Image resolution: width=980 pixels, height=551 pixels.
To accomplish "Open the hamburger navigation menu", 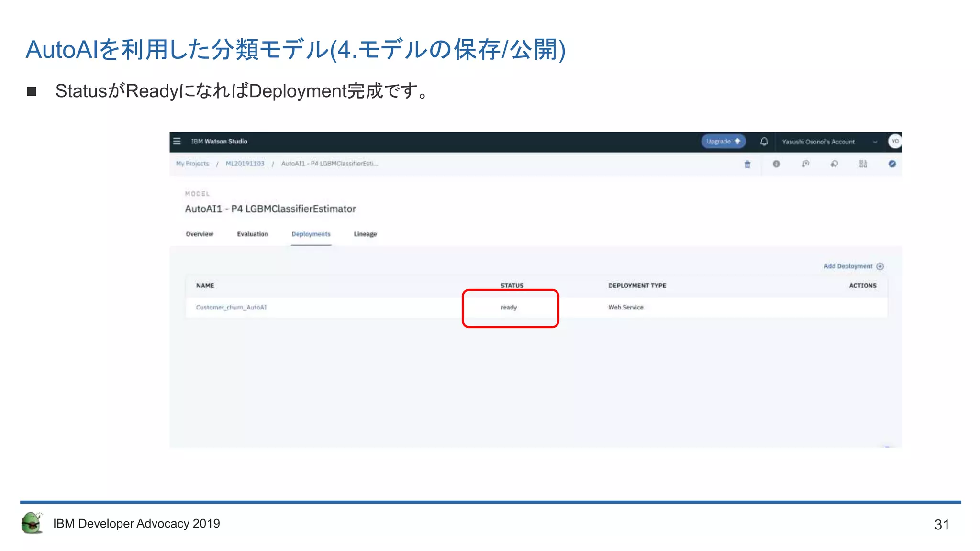I will (177, 141).
